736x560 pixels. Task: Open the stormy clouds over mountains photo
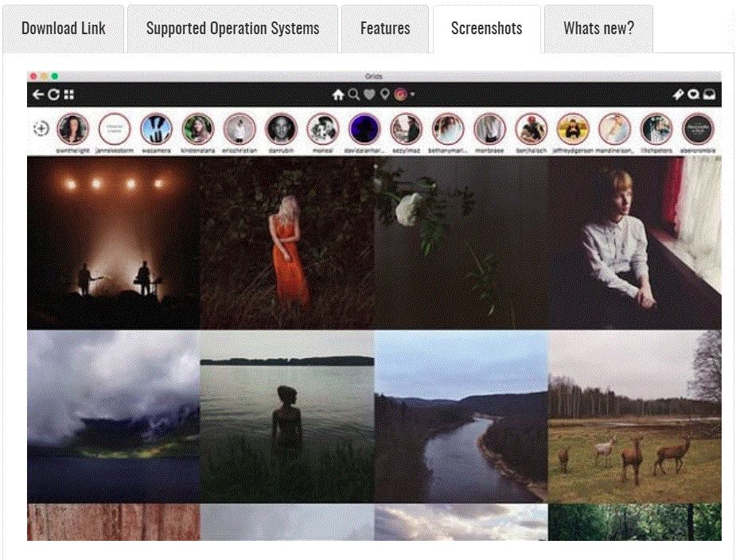tap(113, 416)
